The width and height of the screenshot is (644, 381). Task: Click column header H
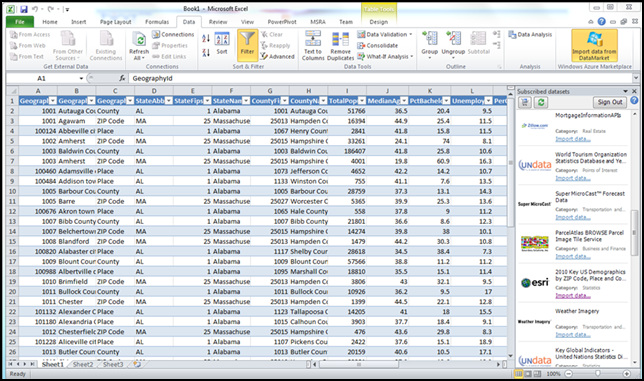pos(308,91)
